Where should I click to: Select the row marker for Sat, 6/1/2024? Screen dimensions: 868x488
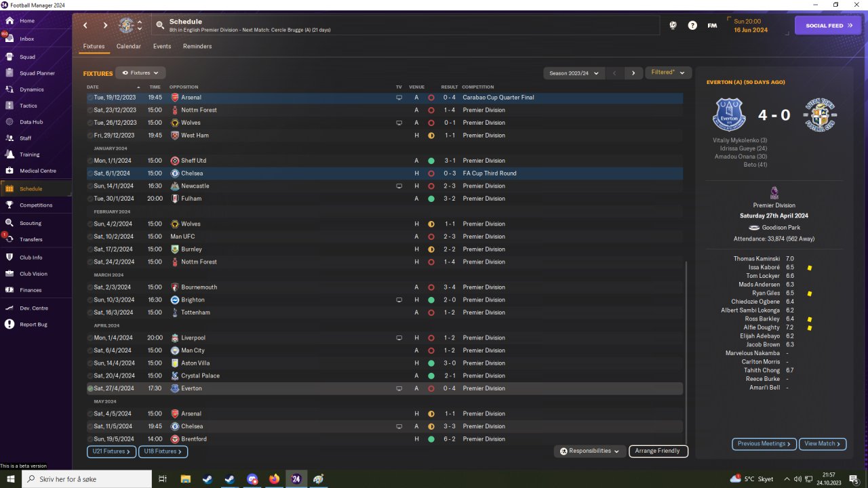pos(90,174)
